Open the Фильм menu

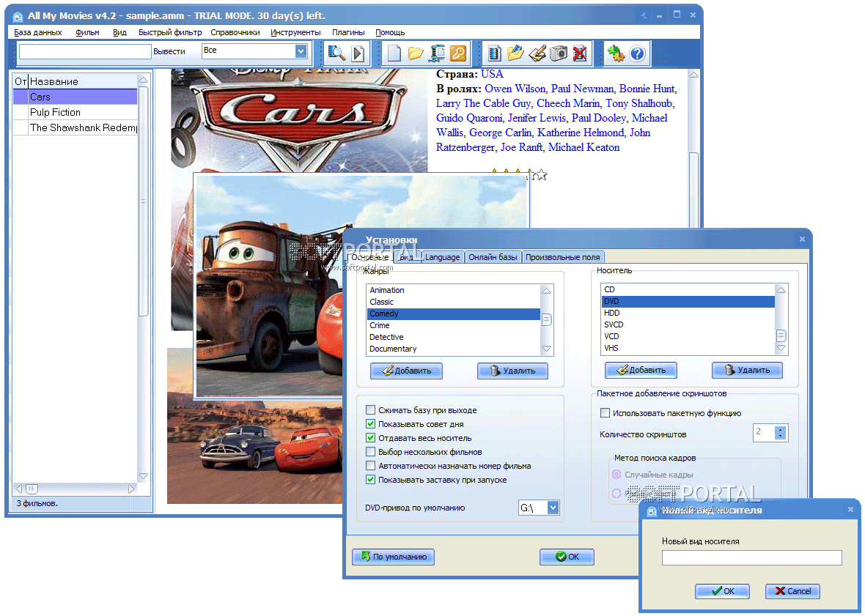(x=88, y=32)
